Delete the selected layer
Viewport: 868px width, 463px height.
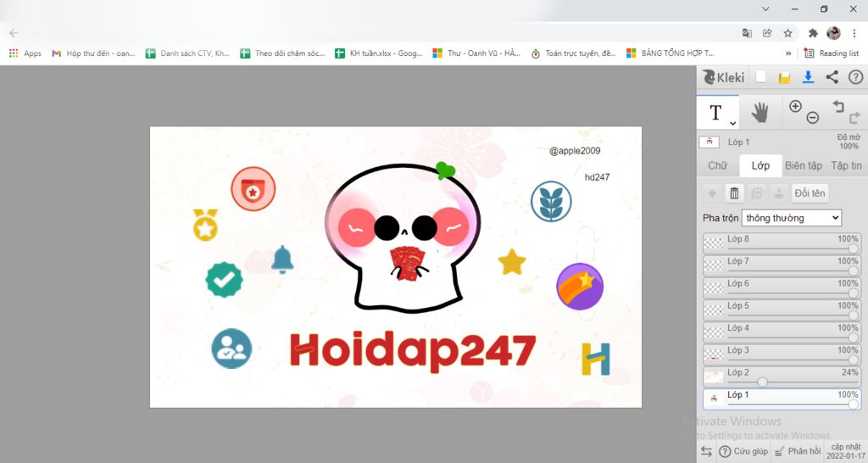[734, 193]
